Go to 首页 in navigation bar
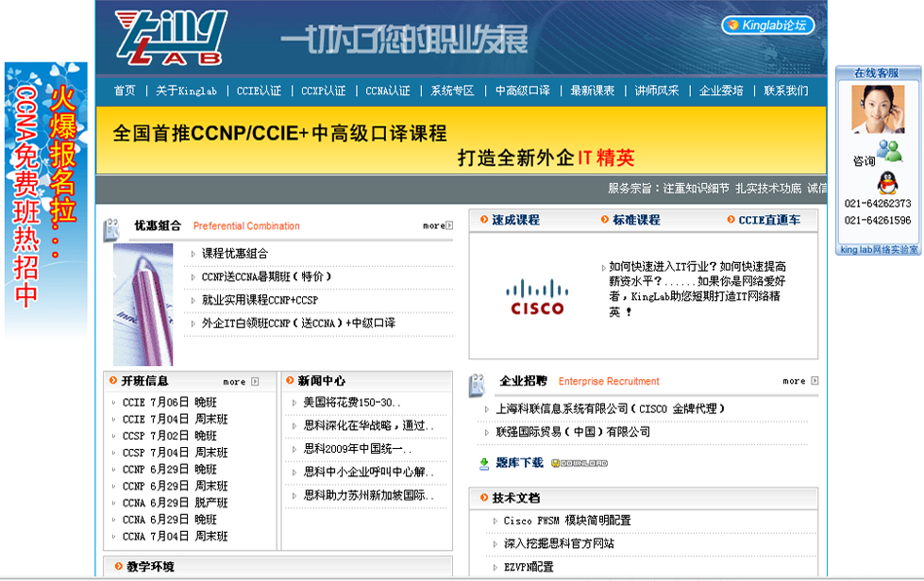 click(x=125, y=91)
